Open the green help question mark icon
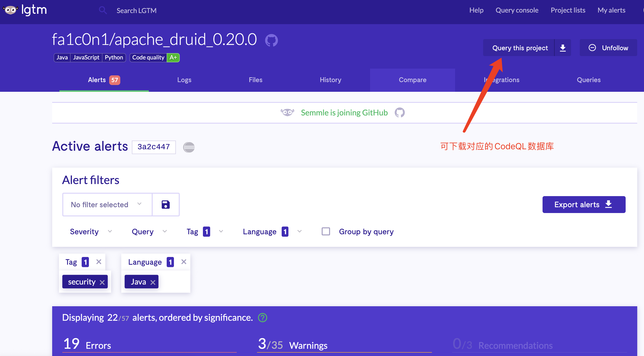The width and height of the screenshot is (644, 356). coord(263,318)
